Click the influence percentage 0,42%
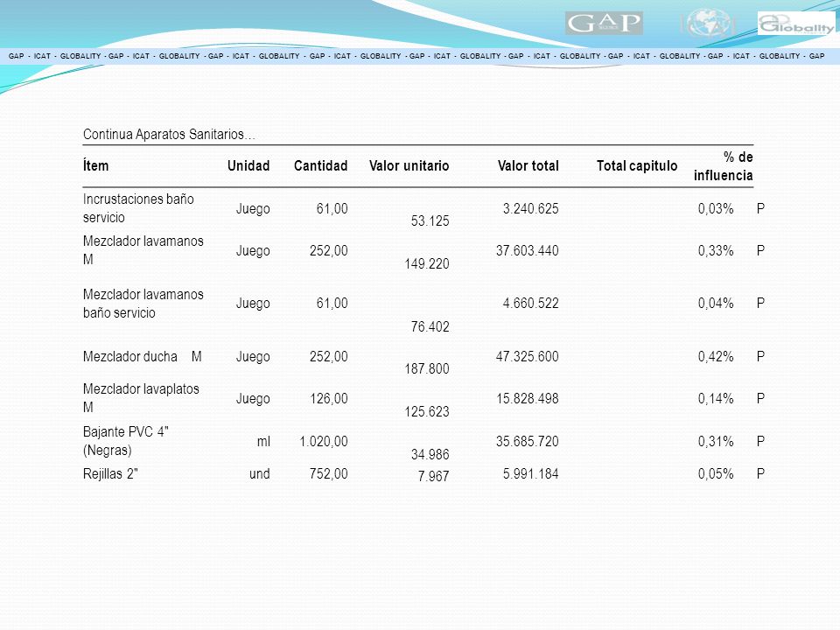 (716, 357)
